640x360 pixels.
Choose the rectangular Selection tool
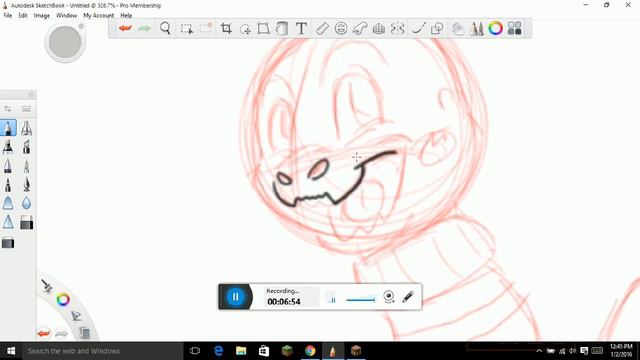coord(187,29)
